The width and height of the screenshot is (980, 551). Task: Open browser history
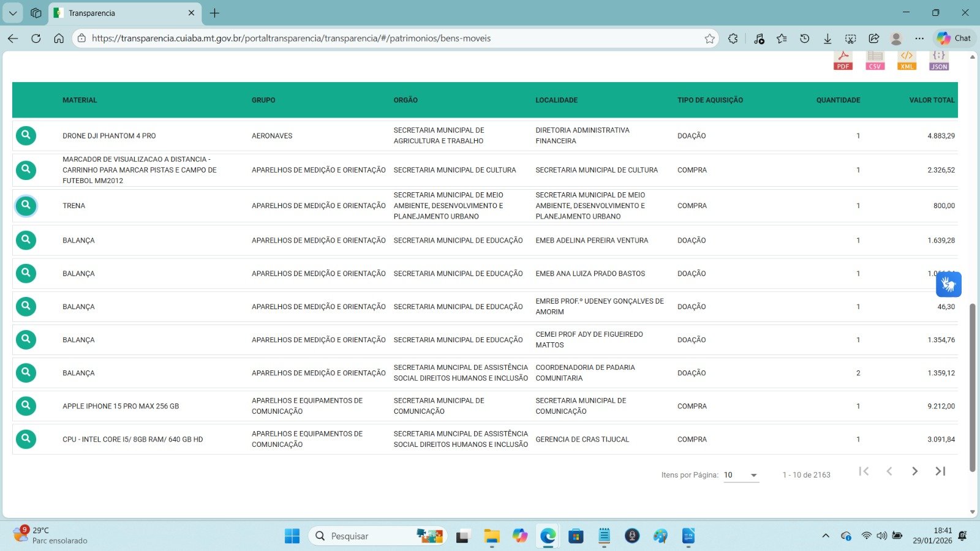click(x=805, y=39)
